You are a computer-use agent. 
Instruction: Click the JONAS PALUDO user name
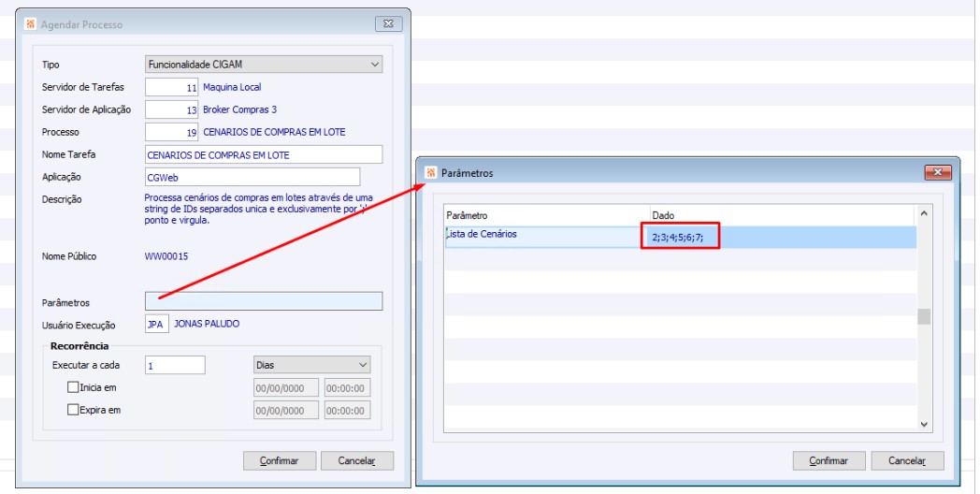coord(207,324)
